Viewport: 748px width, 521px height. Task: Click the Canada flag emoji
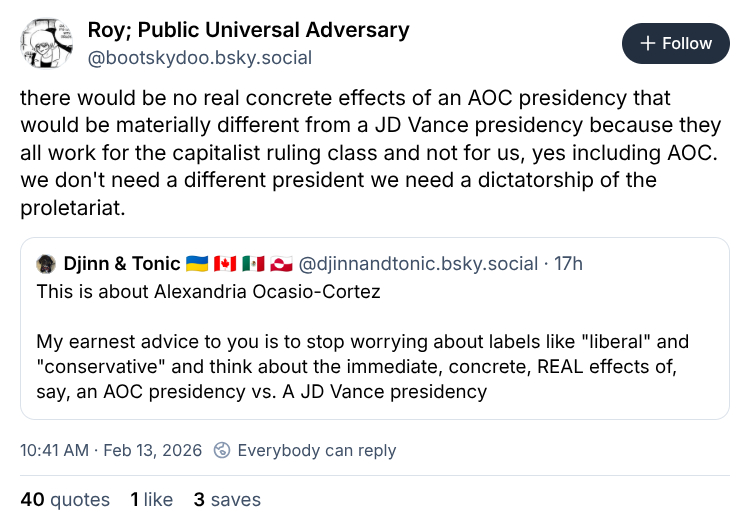click(x=225, y=264)
